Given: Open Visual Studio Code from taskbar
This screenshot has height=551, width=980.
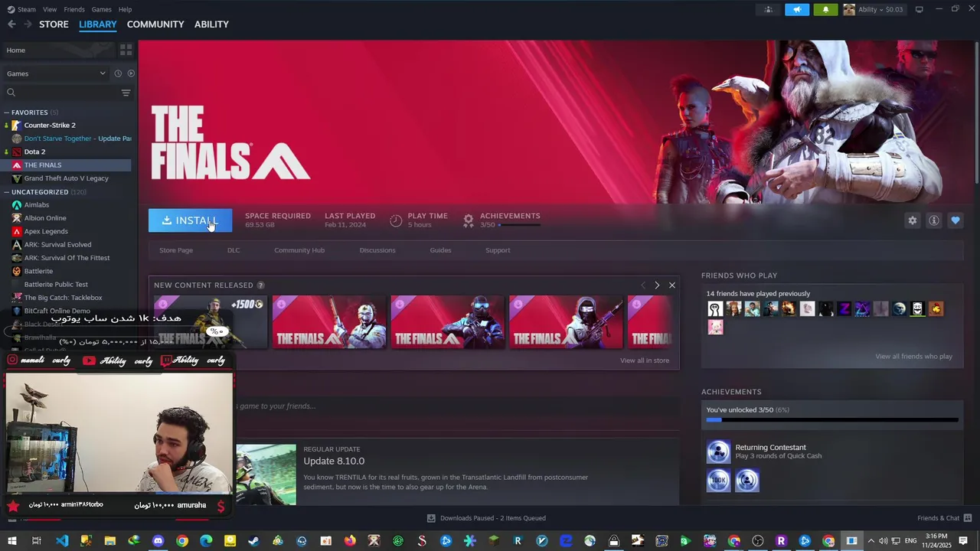Looking at the screenshot, I should pyautogui.click(x=62, y=541).
